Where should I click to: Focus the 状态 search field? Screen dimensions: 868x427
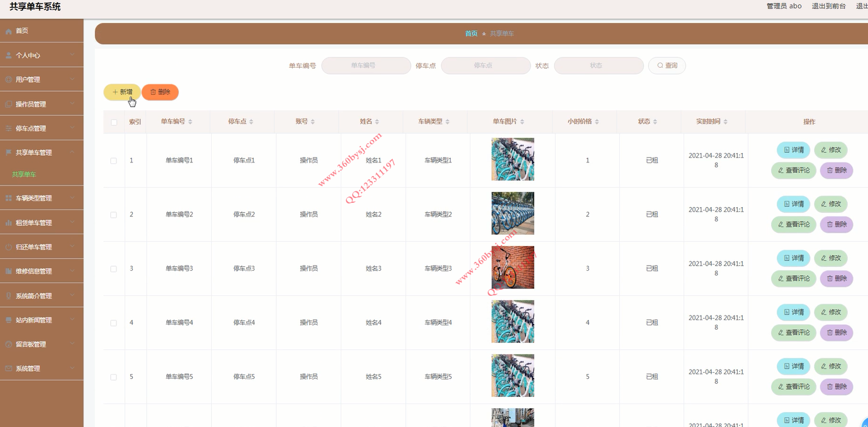[599, 66]
